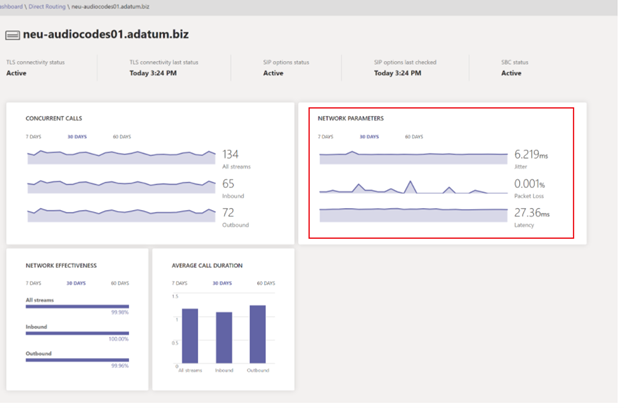Go to the Direct Routing breadcrumb link
This screenshot has width=624, height=408.
47,6
